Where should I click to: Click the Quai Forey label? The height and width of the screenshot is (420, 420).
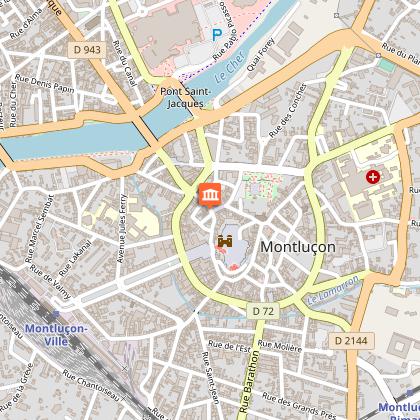(261, 54)
